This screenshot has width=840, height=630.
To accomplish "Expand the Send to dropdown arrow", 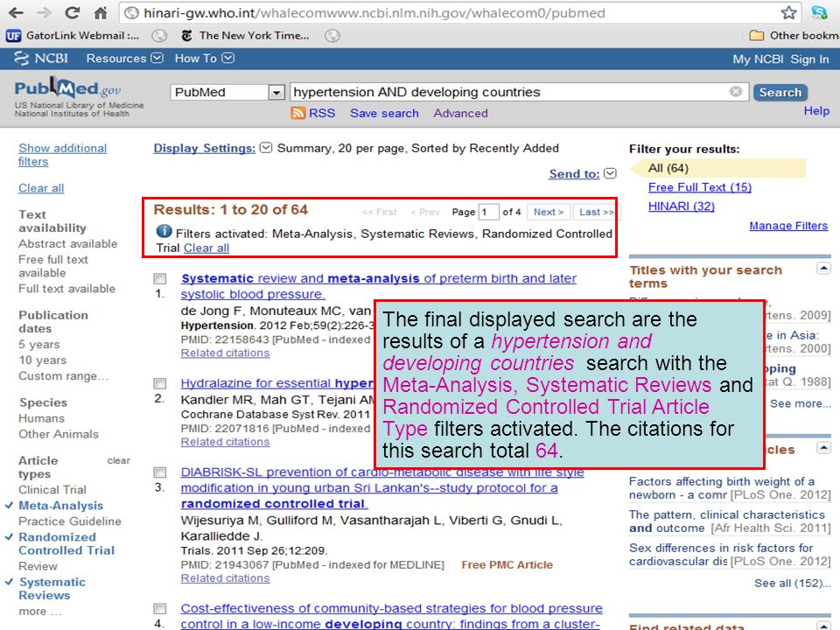I will click(610, 173).
